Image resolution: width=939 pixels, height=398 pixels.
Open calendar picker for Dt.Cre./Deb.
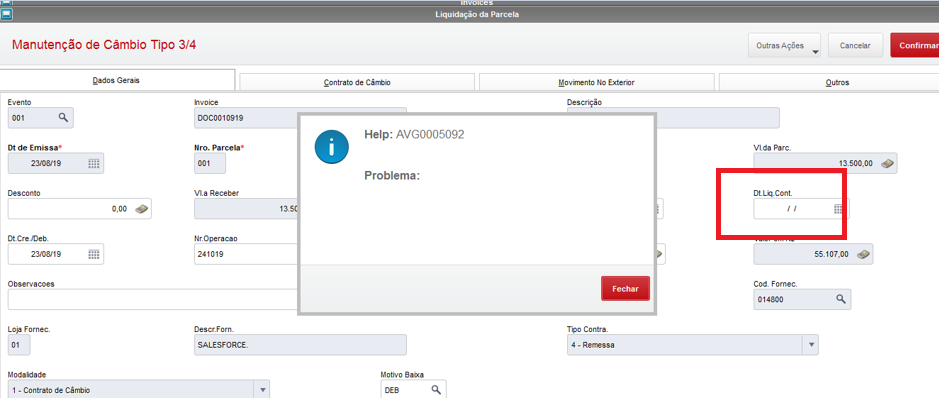tap(94, 254)
